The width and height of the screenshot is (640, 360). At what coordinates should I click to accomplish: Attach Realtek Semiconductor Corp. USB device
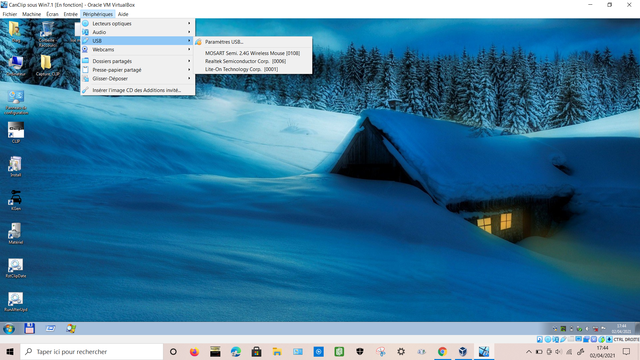click(x=253, y=61)
